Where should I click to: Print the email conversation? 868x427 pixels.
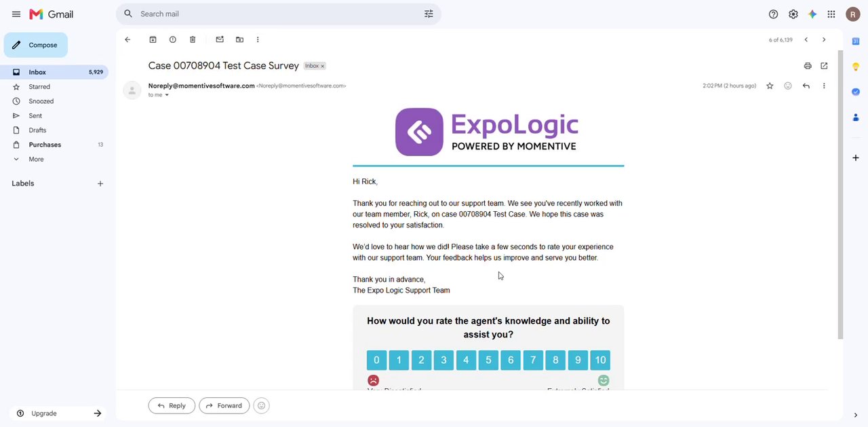[808, 66]
